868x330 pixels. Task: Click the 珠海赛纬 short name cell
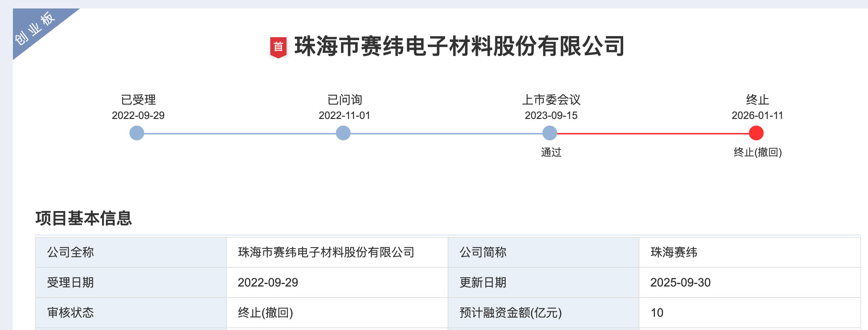point(674,252)
